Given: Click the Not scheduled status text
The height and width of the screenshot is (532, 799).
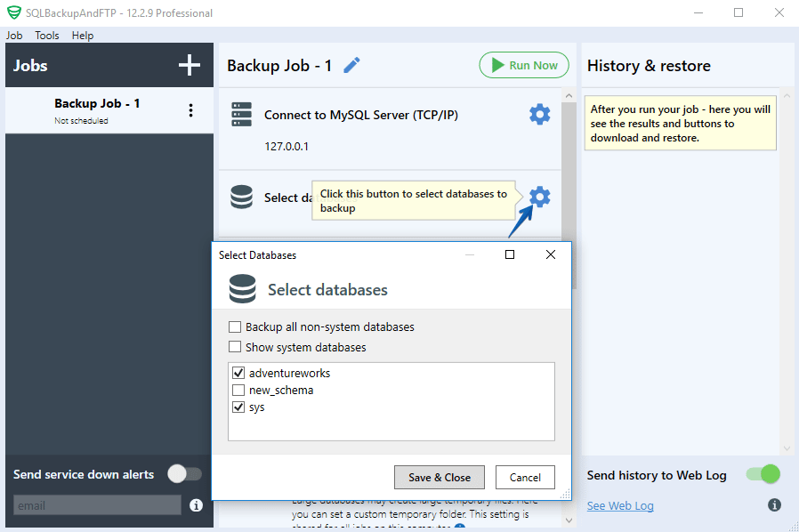Looking at the screenshot, I should (x=82, y=121).
